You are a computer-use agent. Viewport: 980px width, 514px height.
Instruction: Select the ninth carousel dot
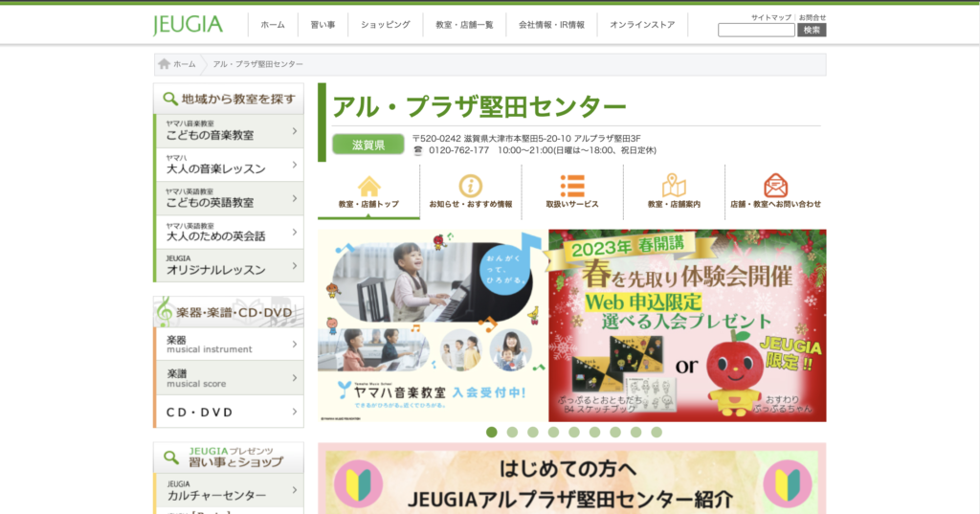coord(657,432)
